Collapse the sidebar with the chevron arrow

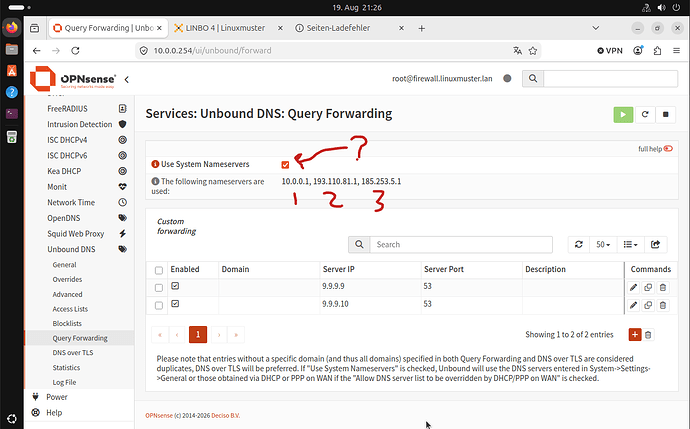tap(126, 80)
